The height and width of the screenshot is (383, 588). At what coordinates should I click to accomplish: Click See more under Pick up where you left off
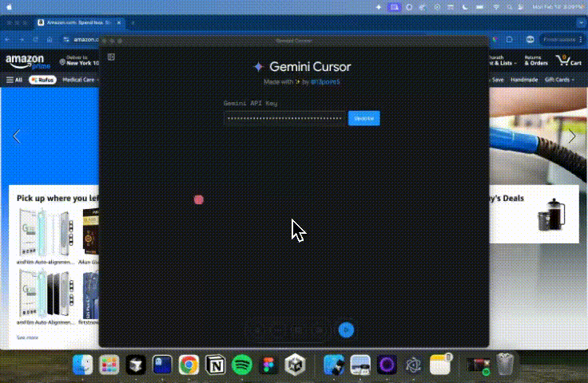click(27, 338)
